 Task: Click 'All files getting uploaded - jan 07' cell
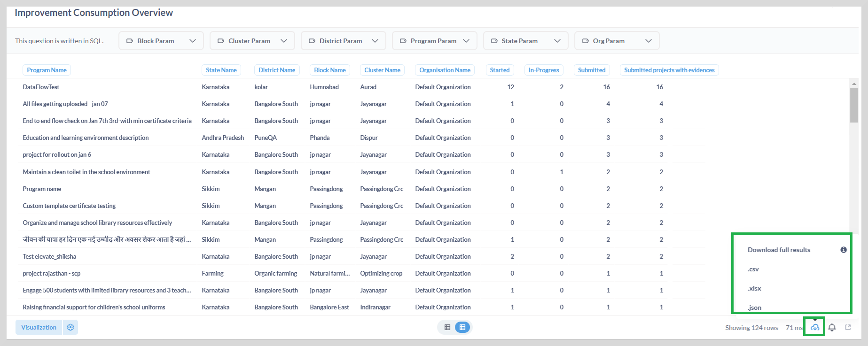click(x=65, y=104)
